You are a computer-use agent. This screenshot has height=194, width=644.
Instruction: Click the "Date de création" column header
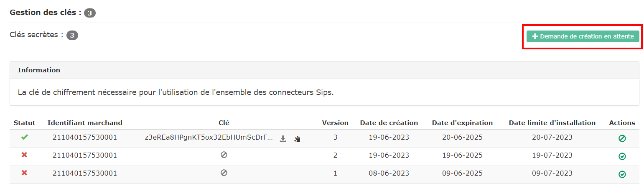[x=389, y=123]
